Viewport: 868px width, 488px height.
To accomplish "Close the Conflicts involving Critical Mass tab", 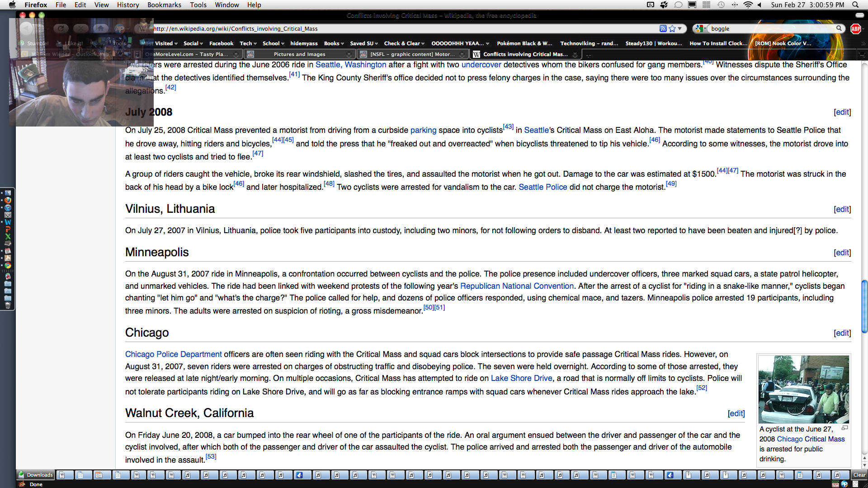I will tap(575, 54).
